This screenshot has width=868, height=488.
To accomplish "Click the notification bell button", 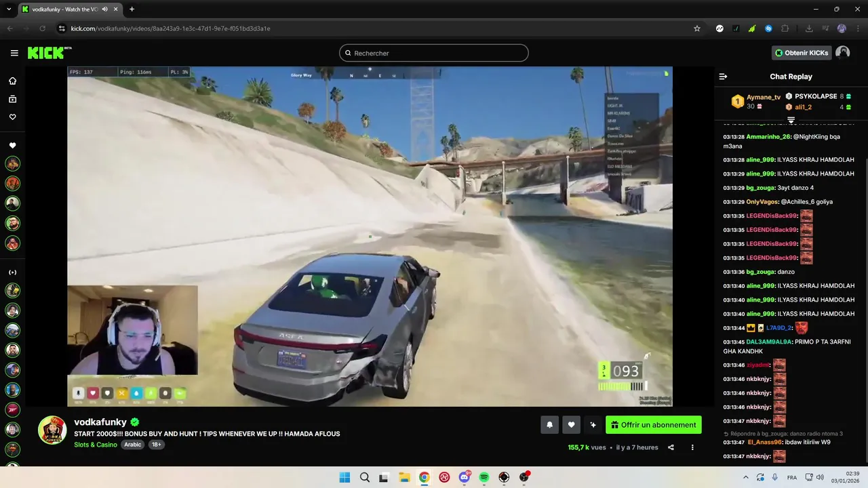I will 549,425.
